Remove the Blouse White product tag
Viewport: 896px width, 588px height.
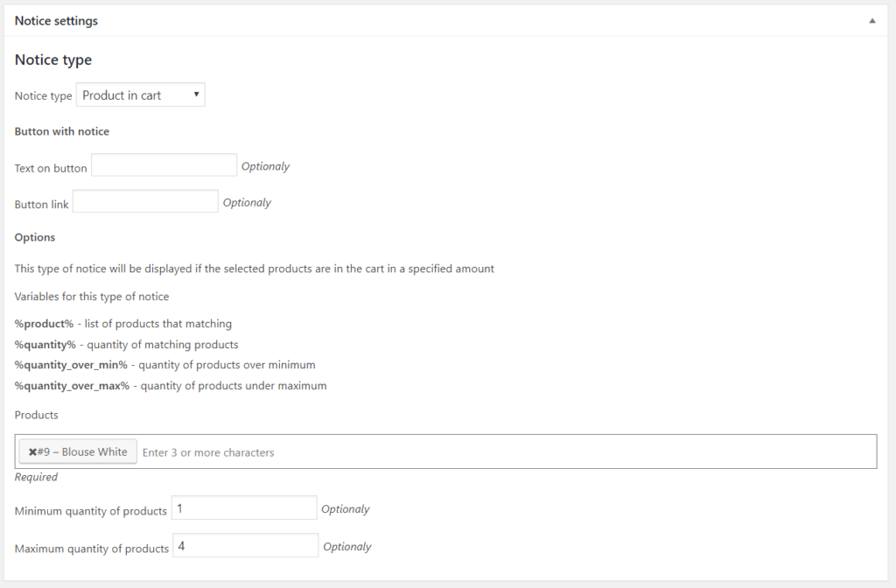pyautogui.click(x=32, y=452)
